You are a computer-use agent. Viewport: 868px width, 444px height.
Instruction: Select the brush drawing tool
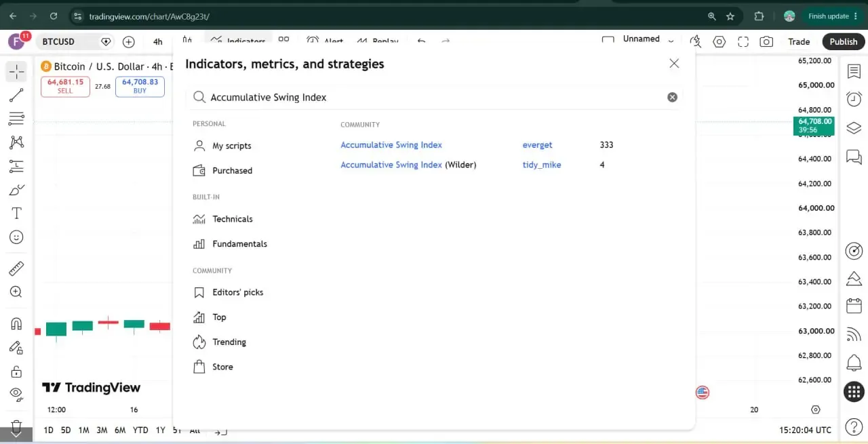pyautogui.click(x=16, y=190)
